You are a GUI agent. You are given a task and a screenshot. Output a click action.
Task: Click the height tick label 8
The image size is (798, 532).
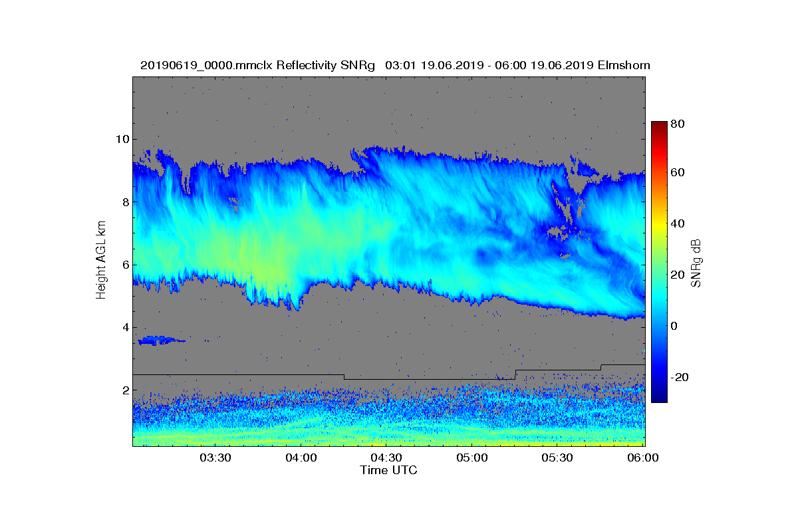[125, 201]
